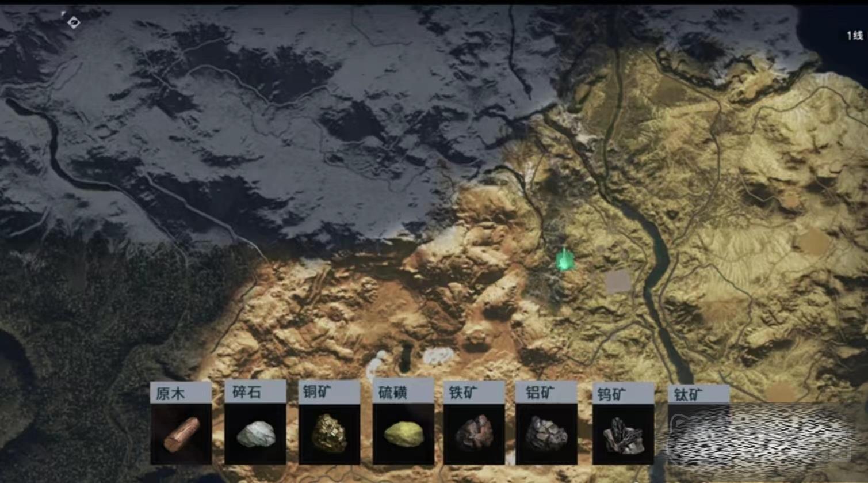Select the 硫磺 label tab
This screenshot has width=868, height=483.
click(x=403, y=392)
